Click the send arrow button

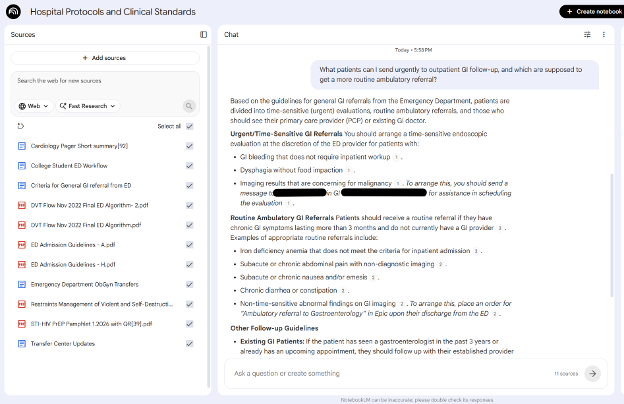(593, 373)
